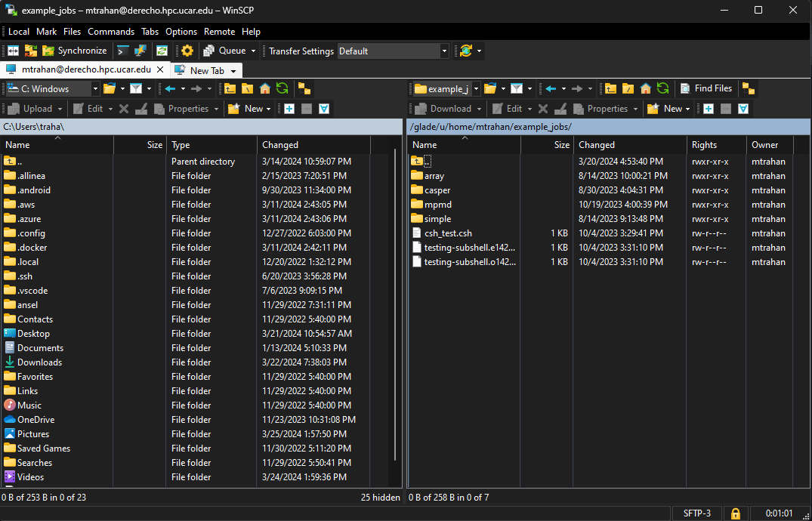The image size is (812, 521).
Task: Toggle the session lock encryption icon
Action: pyautogui.click(x=734, y=513)
